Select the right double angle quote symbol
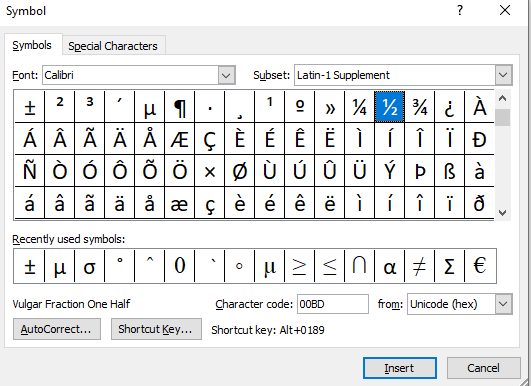531x386 pixels. [x=330, y=107]
